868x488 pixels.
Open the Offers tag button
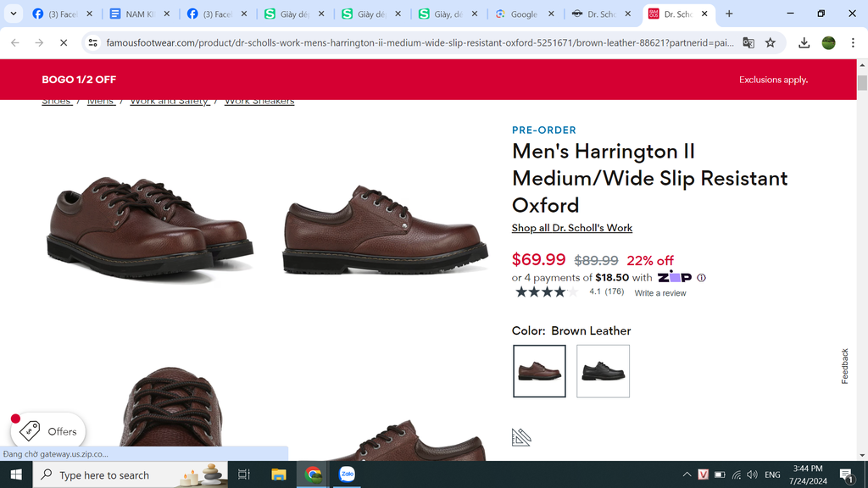pos(48,431)
